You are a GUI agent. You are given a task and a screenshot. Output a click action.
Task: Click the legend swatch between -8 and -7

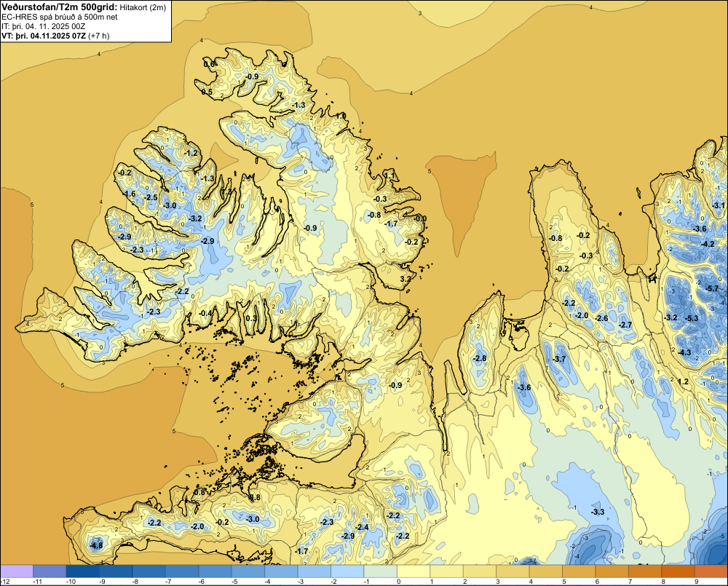pyautogui.click(x=149, y=571)
